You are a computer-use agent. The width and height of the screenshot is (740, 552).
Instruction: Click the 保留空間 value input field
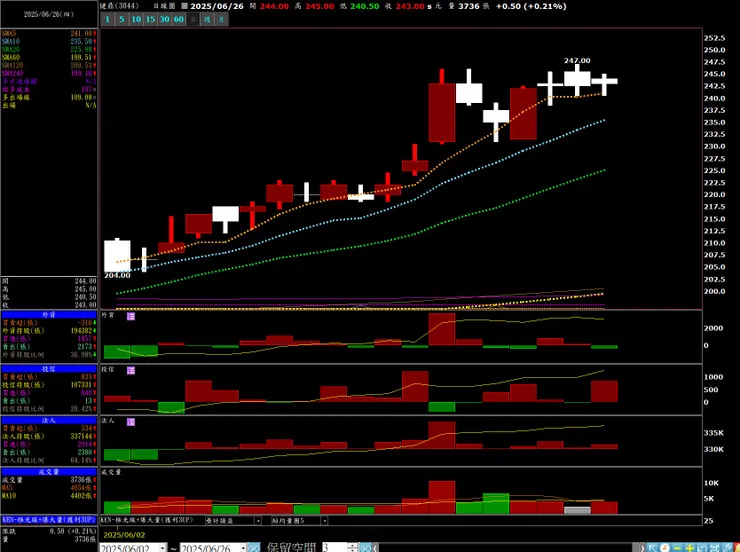click(336, 548)
